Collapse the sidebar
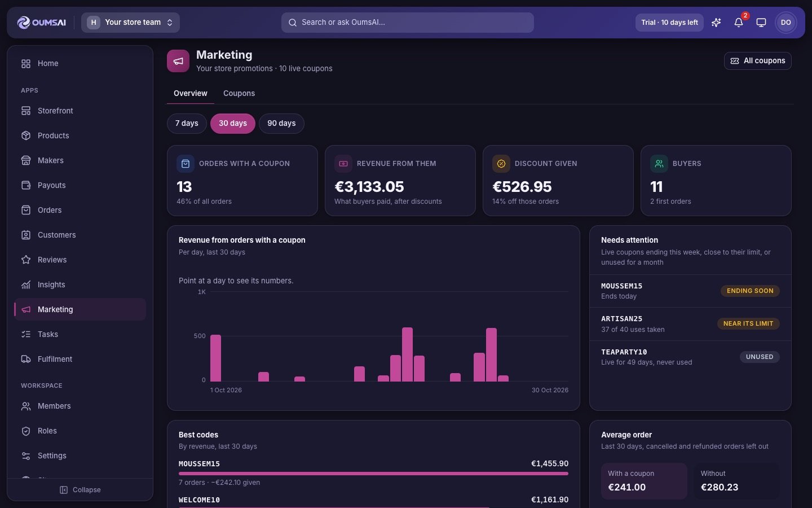This screenshot has height=508, width=812. pos(80,490)
